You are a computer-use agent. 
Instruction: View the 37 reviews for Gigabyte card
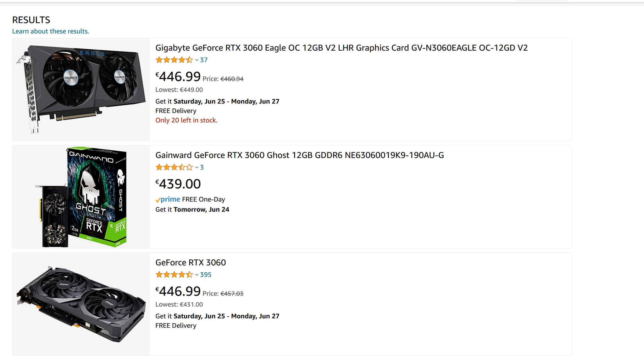pos(204,60)
